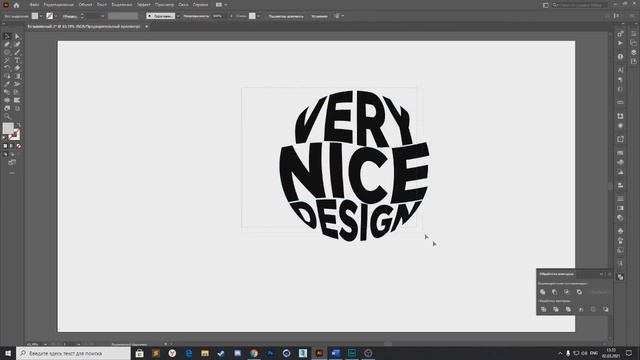The width and height of the screenshot is (640, 360).
Task: Select the Zoom tool magnifier
Action: [x=7, y=116]
